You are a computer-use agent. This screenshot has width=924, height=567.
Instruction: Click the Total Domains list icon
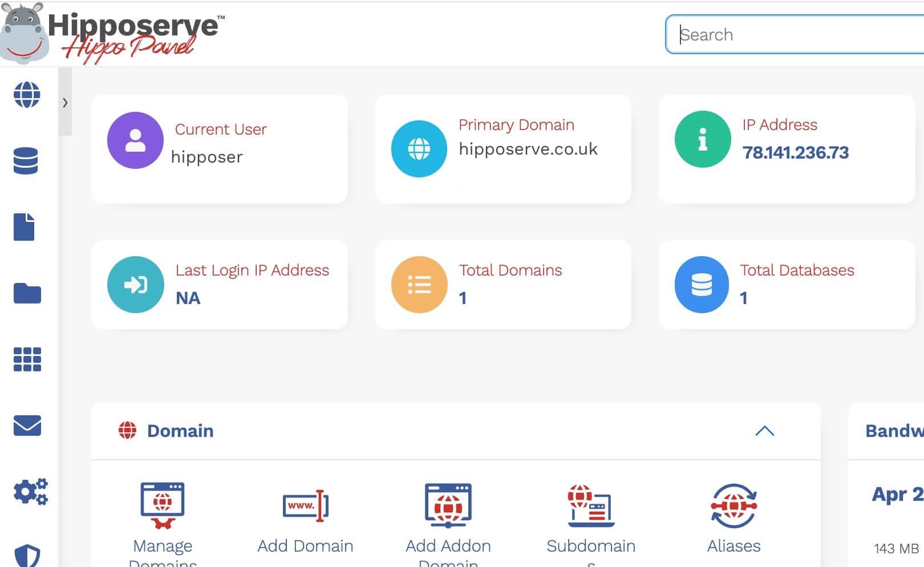point(419,285)
